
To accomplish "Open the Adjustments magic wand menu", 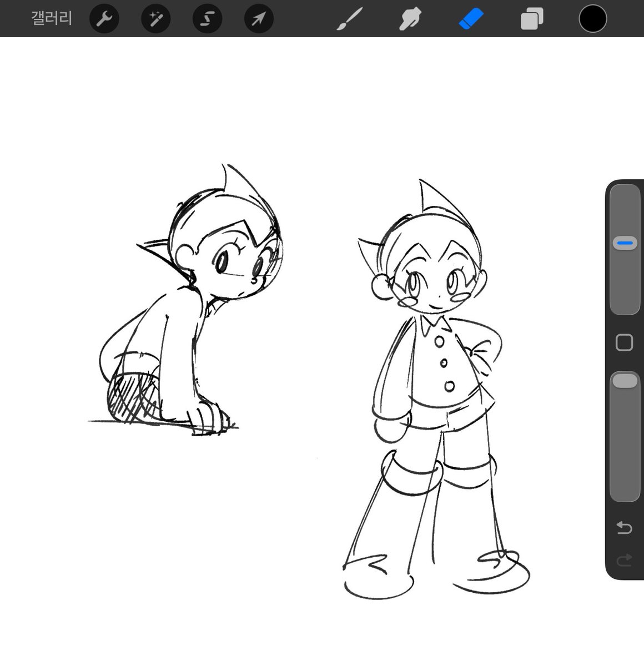I will [x=155, y=19].
